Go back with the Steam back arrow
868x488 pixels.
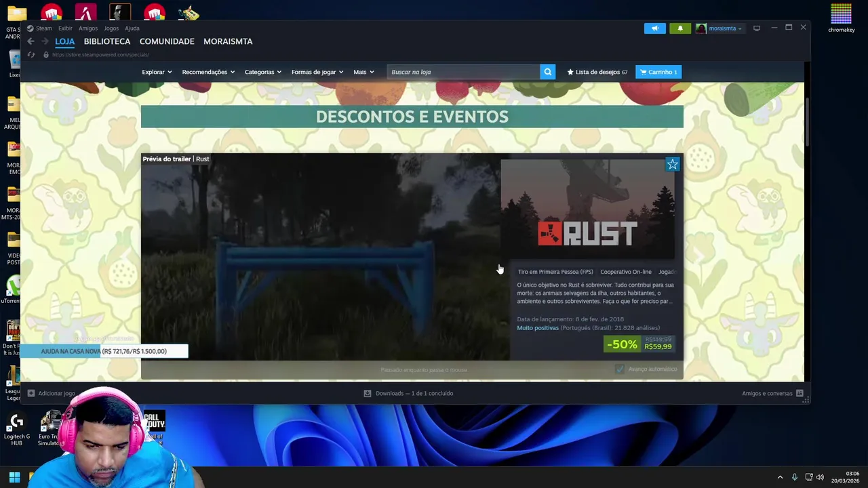click(x=31, y=41)
